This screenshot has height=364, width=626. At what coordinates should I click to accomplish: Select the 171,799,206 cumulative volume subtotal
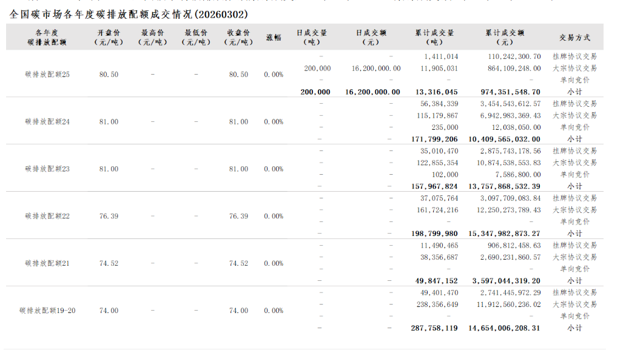click(x=434, y=139)
